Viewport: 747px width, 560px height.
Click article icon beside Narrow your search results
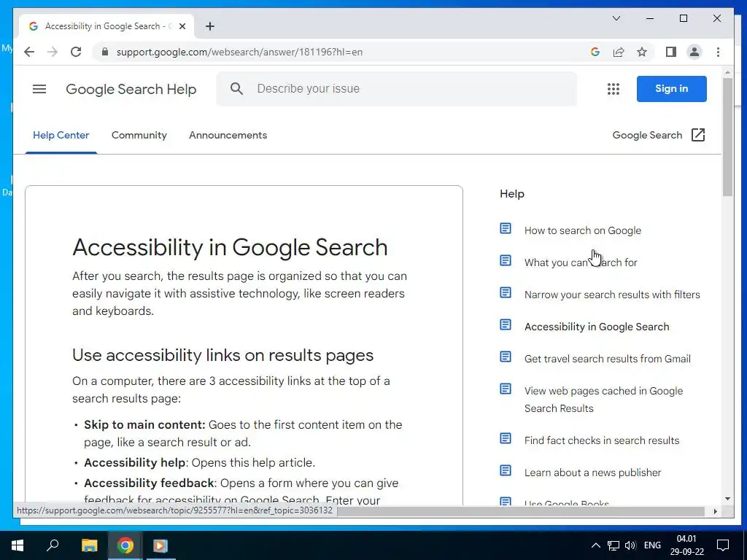click(506, 292)
